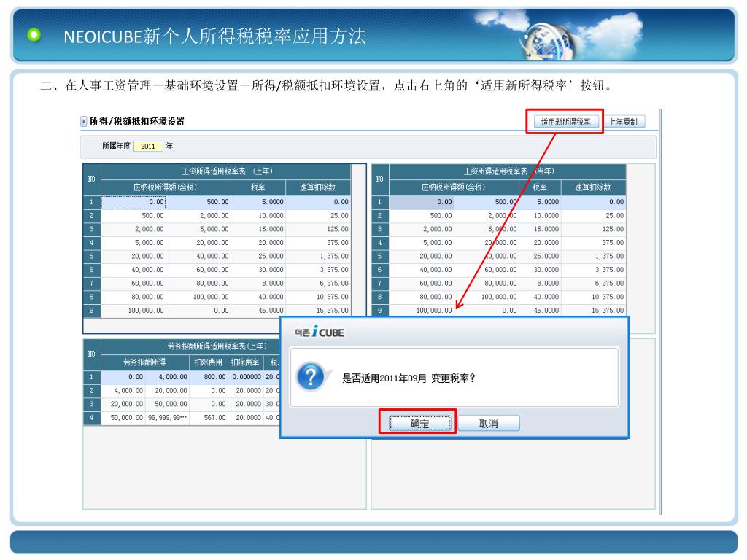Select row number 5 in the 上年 salary table
747x560 pixels.
(x=92, y=256)
